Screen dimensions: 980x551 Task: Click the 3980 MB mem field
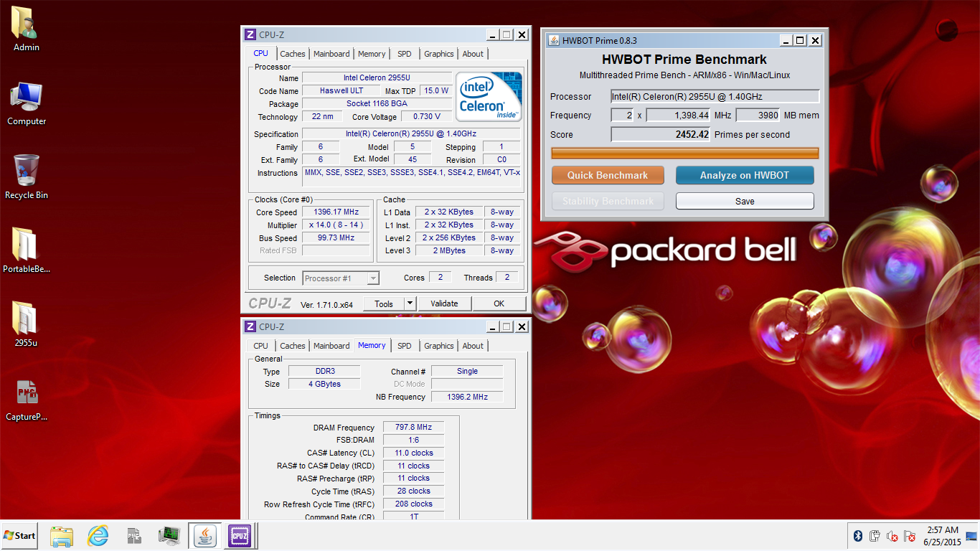[x=758, y=115]
